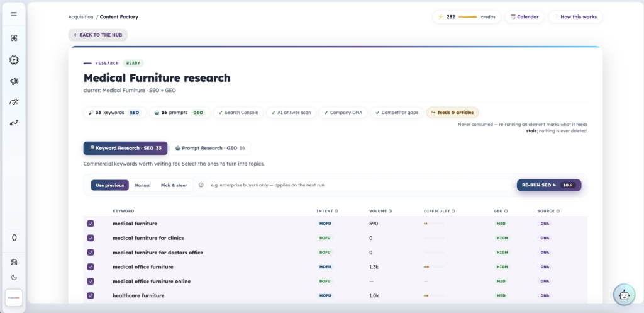Toggle dark mode with the moon icon
The height and width of the screenshot is (313, 644).
coord(14,277)
